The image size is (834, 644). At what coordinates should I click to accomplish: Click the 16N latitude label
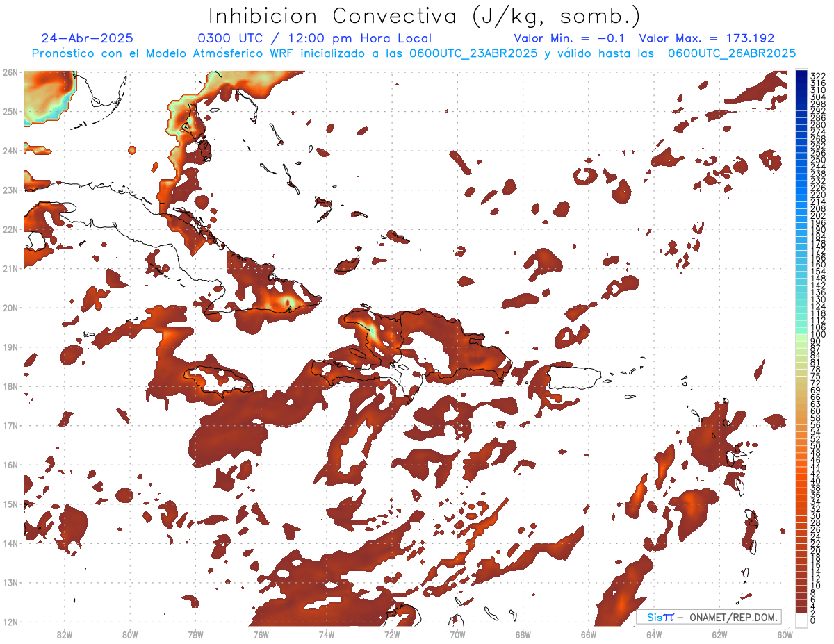click(10, 465)
